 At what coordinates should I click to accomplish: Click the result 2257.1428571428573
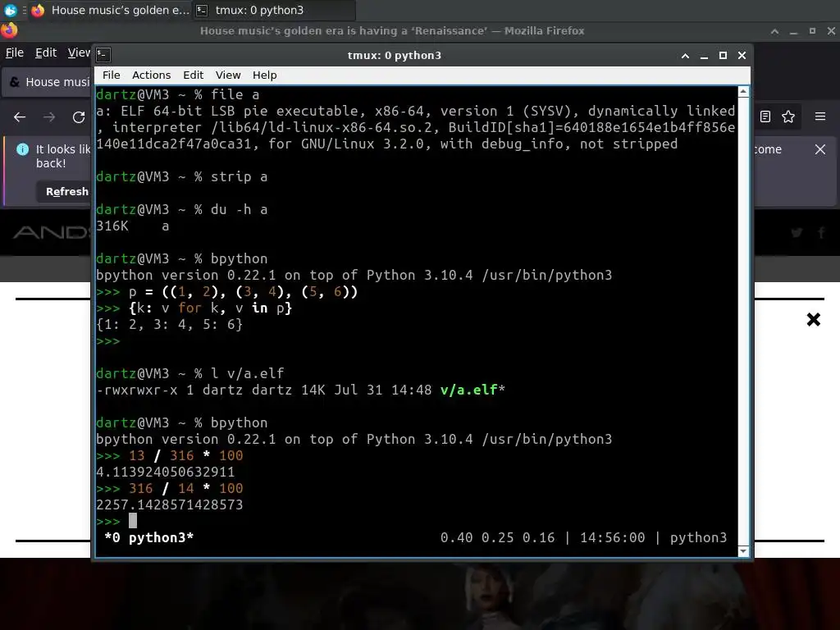[x=169, y=504]
